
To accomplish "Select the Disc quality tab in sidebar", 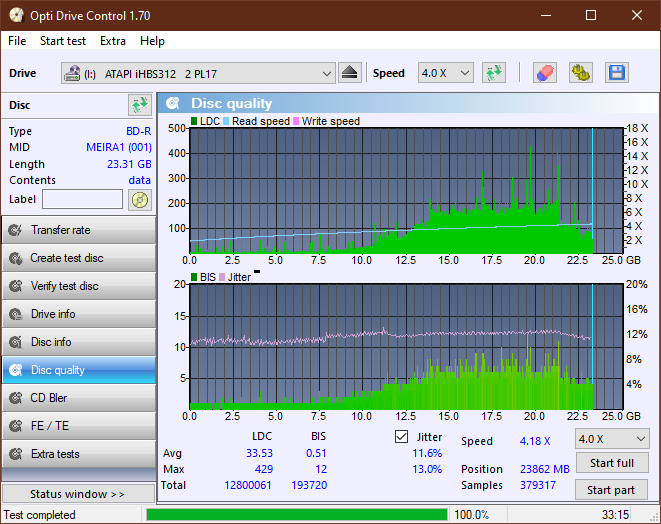I will (x=79, y=370).
